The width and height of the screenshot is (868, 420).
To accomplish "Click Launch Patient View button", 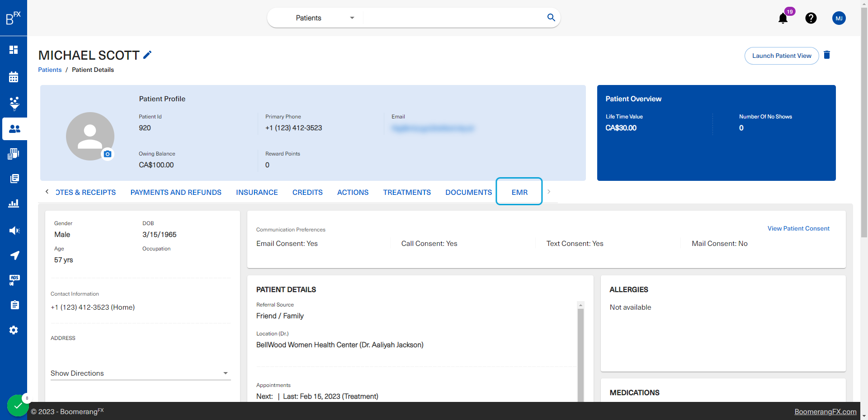I will click(782, 56).
